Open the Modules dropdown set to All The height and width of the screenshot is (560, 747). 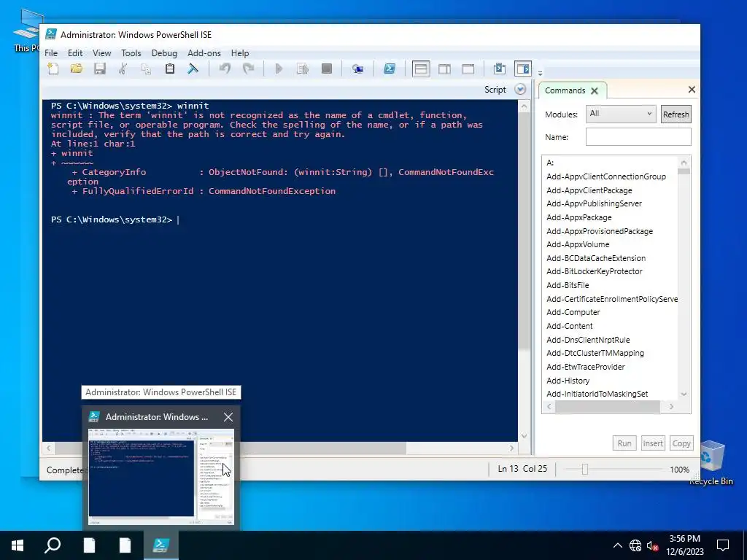[621, 114]
